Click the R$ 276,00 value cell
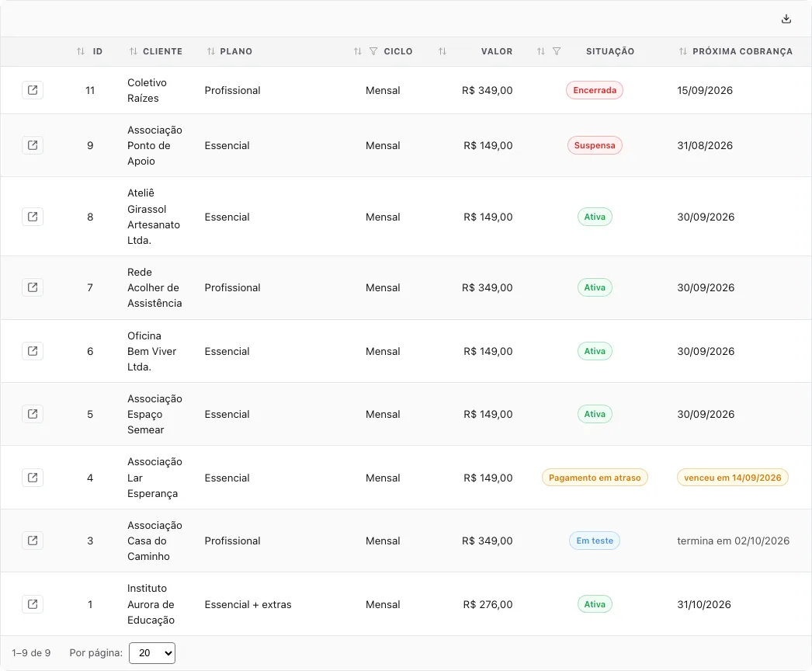The image size is (812, 671). click(488, 604)
